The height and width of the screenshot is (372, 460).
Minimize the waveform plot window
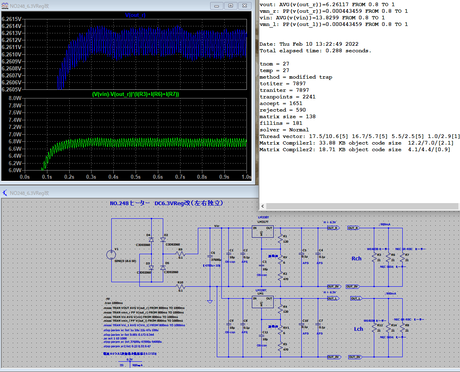pos(217,6)
